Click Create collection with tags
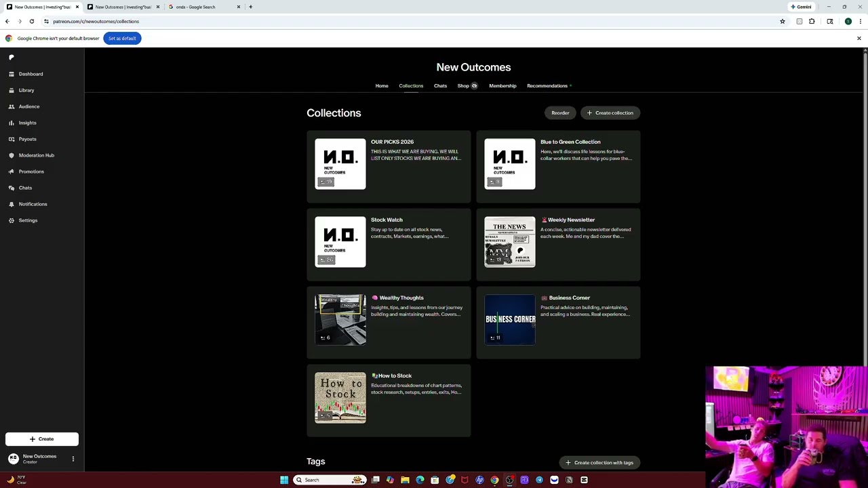Image resolution: width=868 pixels, height=488 pixels. pyautogui.click(x=599, y=463)
